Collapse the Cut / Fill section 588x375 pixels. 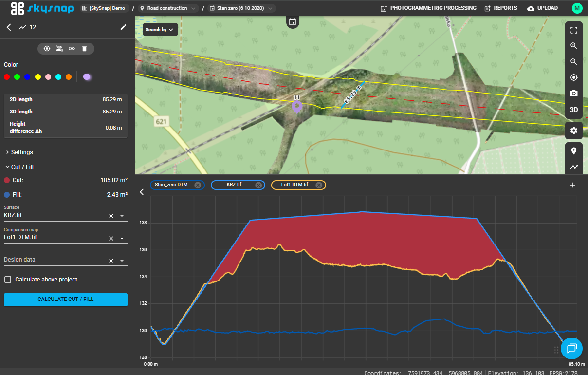pos(19,167)
